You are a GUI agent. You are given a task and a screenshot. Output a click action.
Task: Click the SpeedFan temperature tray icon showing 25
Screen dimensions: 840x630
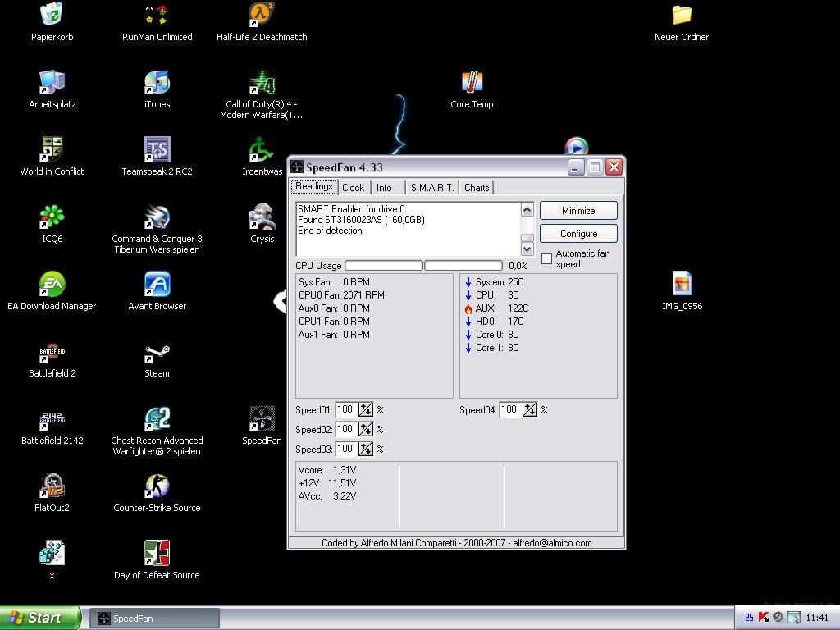pyautogui.click(x=749, y=618)
